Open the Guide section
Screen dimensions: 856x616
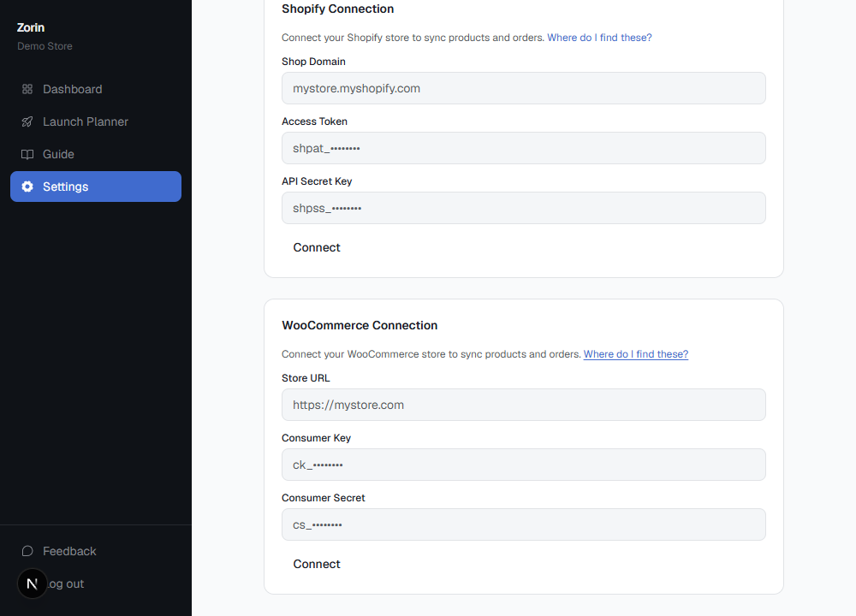tap(96, 154)
